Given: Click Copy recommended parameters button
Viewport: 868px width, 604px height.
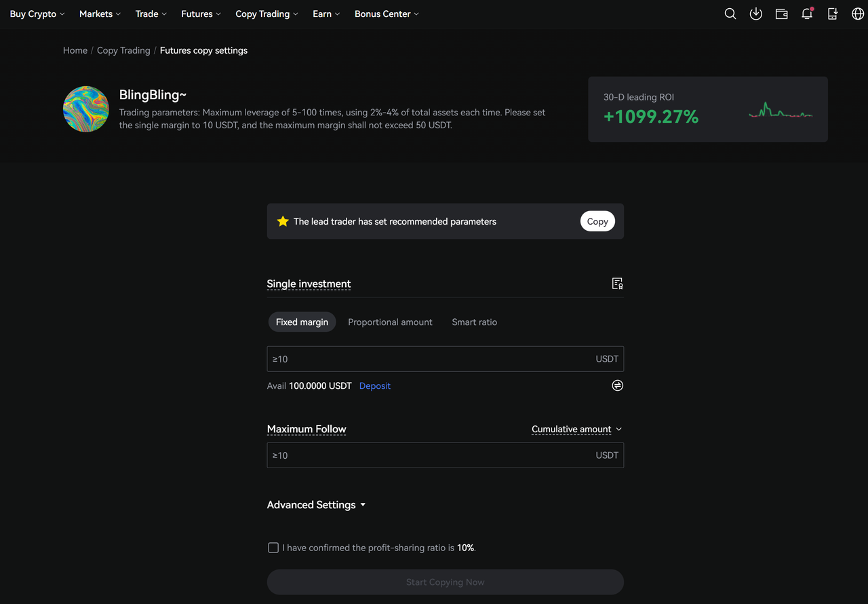Looking at the screenshot, I should 597,221.
